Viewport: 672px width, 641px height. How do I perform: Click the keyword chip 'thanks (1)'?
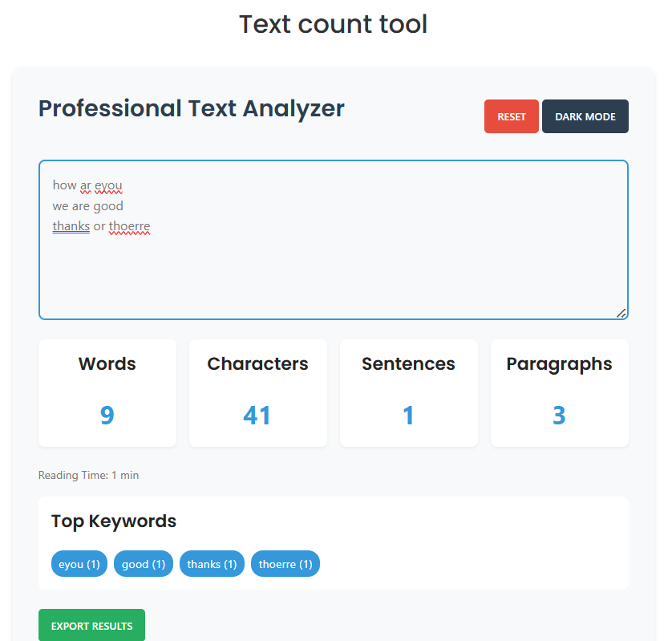212,563
